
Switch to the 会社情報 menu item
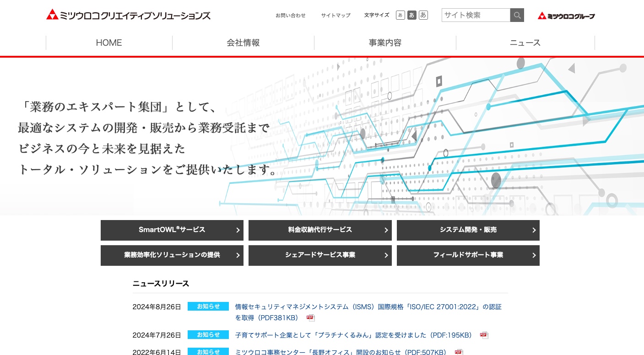pos(243,43)
